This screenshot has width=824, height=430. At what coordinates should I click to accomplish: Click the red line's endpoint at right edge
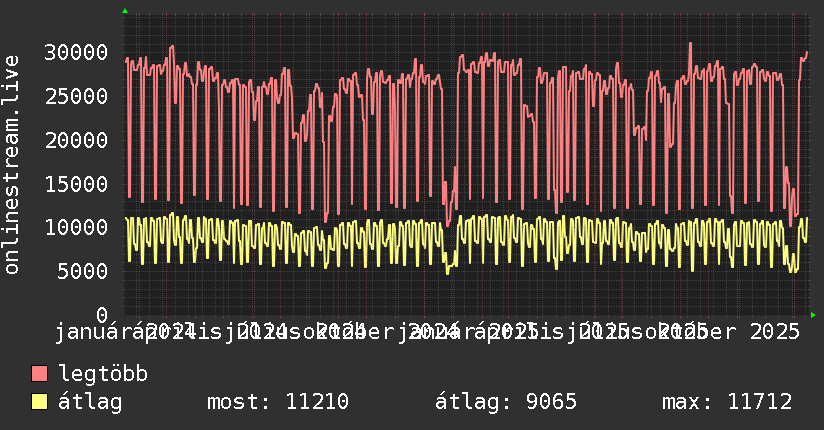pos(807,52)
